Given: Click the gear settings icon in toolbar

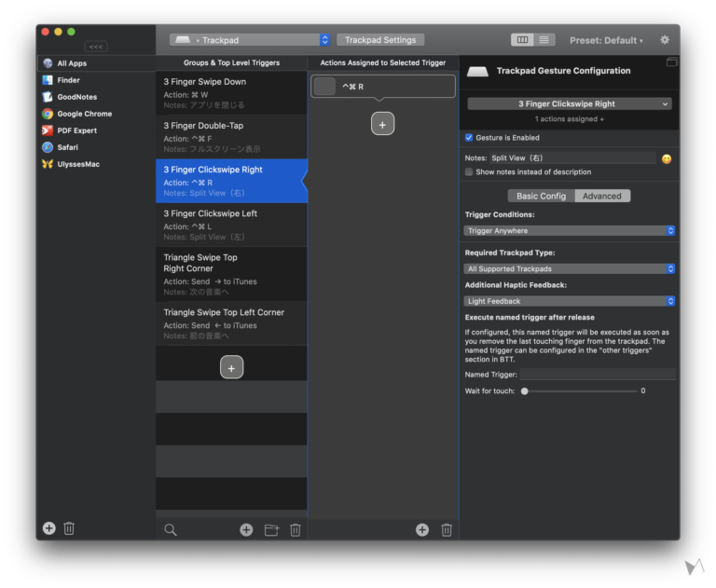Looking at the screenshot, I should [665, 40].
